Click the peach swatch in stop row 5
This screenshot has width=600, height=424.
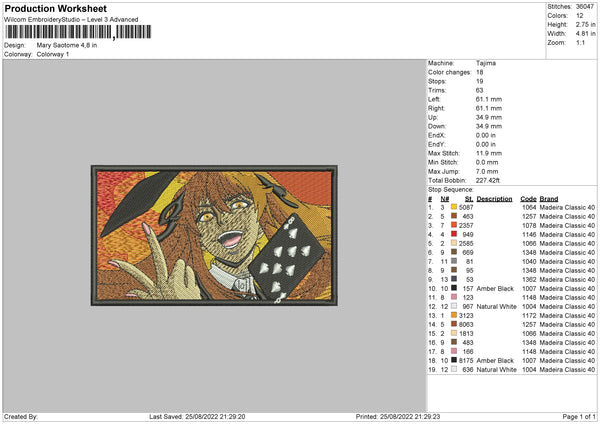pyautogui.click(x=454, y=243)
